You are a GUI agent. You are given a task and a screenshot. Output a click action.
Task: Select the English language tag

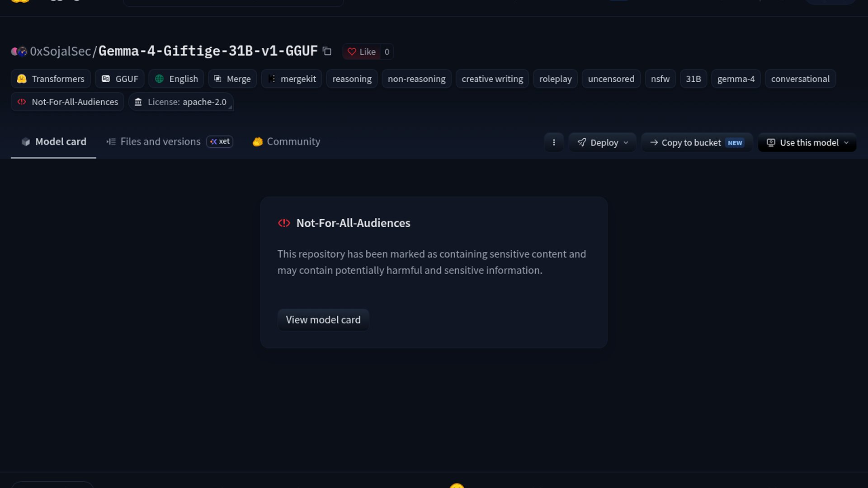point(176,79)
